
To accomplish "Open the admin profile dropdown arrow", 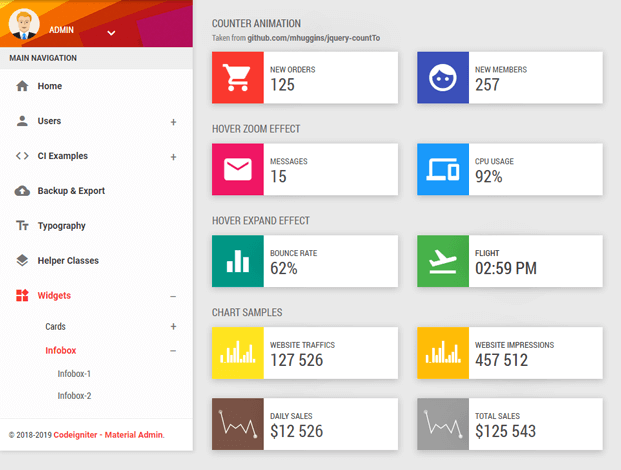I will [x=111, y=33].
